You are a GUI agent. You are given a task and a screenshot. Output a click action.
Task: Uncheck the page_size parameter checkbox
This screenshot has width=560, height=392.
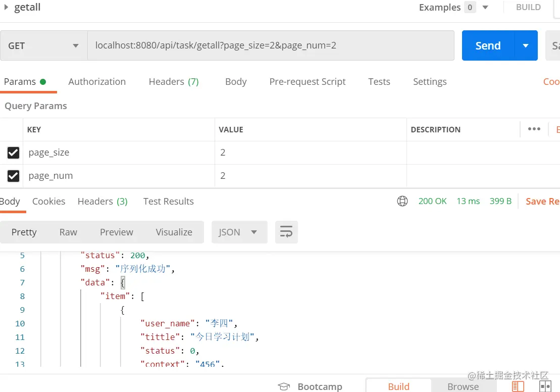point(13,153)
